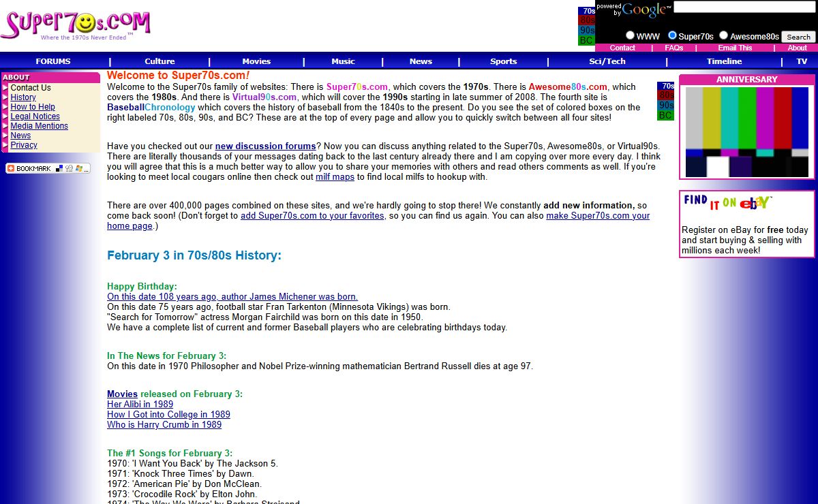Open the Privacy sidebar link
Image resolution: width=818 pixels, height=504 pixels.
[x=24, y=145]
